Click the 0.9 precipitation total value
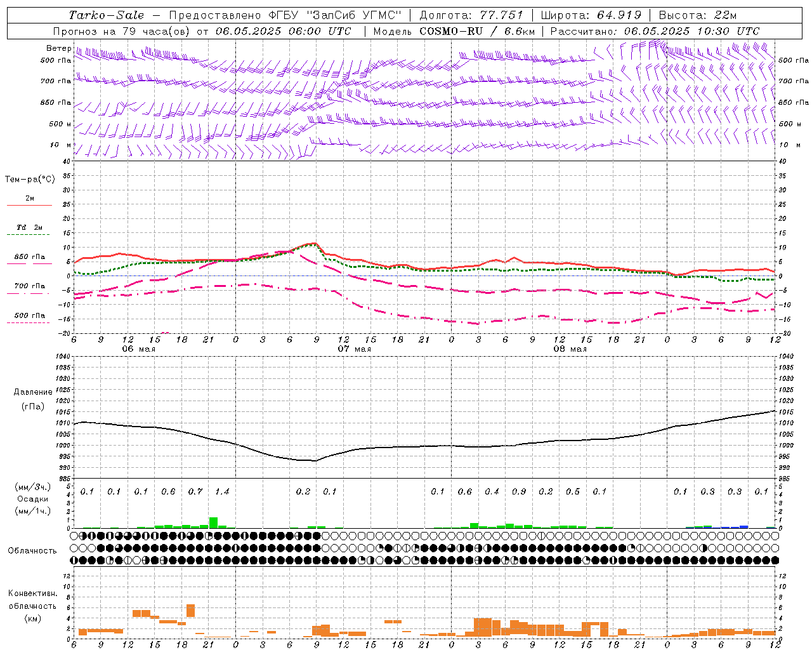Screen dimensions: 812x650 519,492
